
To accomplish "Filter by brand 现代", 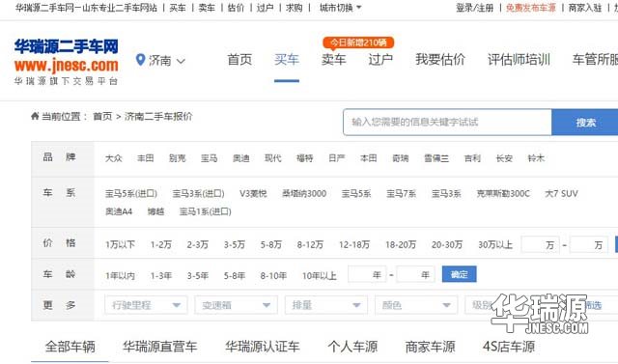I will pyautogui.click(x=273, y=158).
